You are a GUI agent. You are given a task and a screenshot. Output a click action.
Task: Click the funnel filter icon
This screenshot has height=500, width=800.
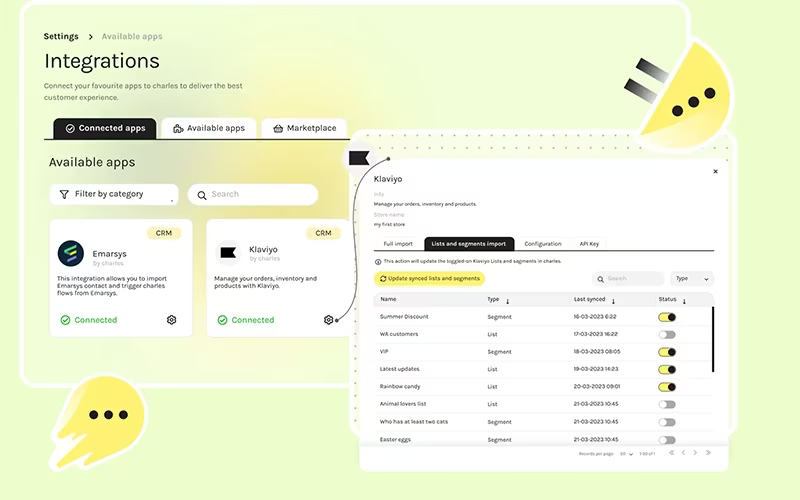click(64, 194)
